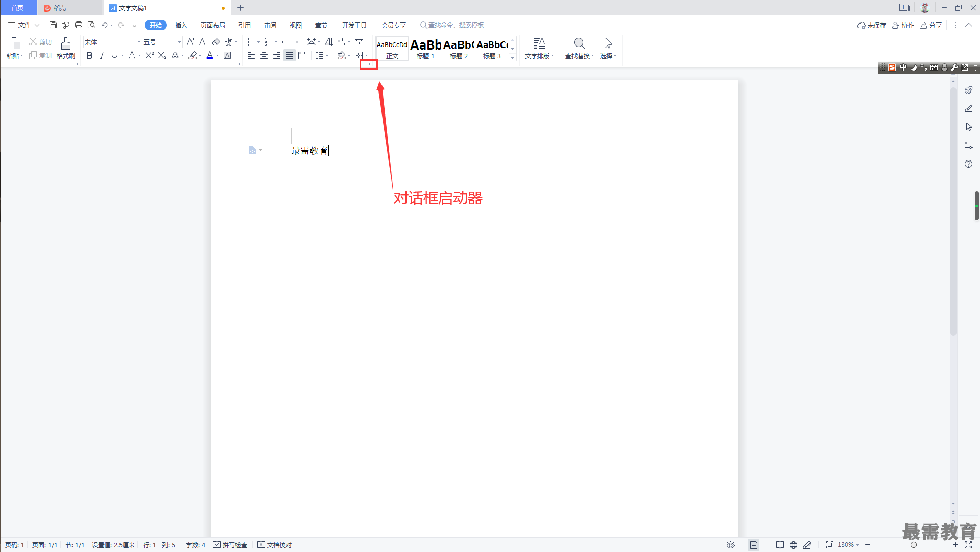Click the Clear Formatting eraser icon

coord(216,42)
